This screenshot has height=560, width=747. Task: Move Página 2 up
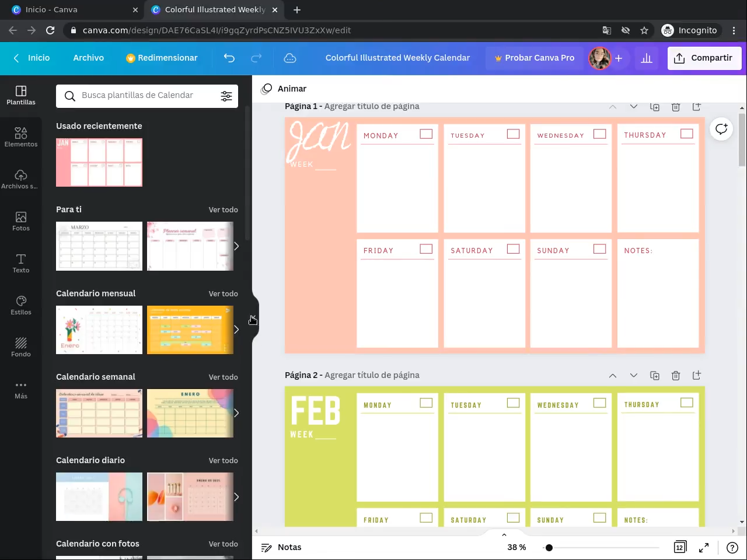coord(613,376)
